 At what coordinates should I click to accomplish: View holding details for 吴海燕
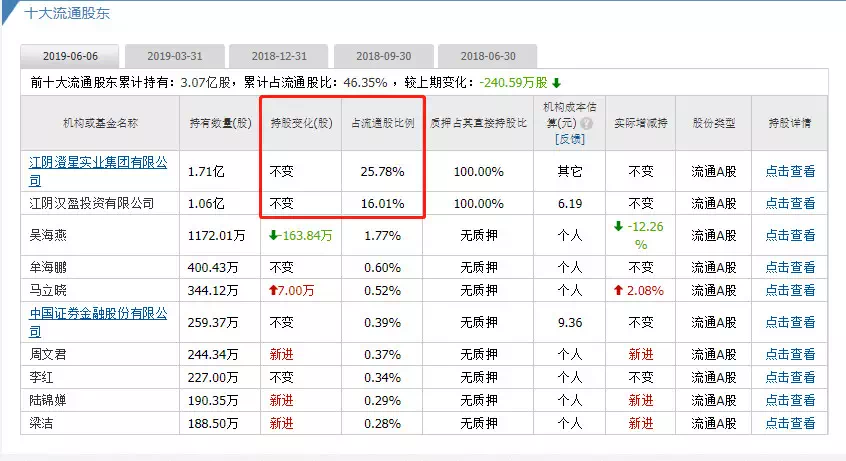(x=790, y=236)
